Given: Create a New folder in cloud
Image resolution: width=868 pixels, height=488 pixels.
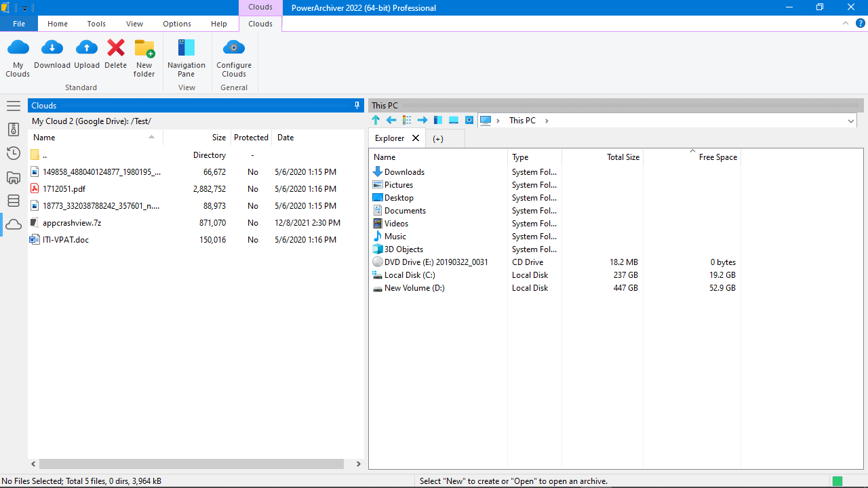Looking at the screenshot, I should 144,58.
